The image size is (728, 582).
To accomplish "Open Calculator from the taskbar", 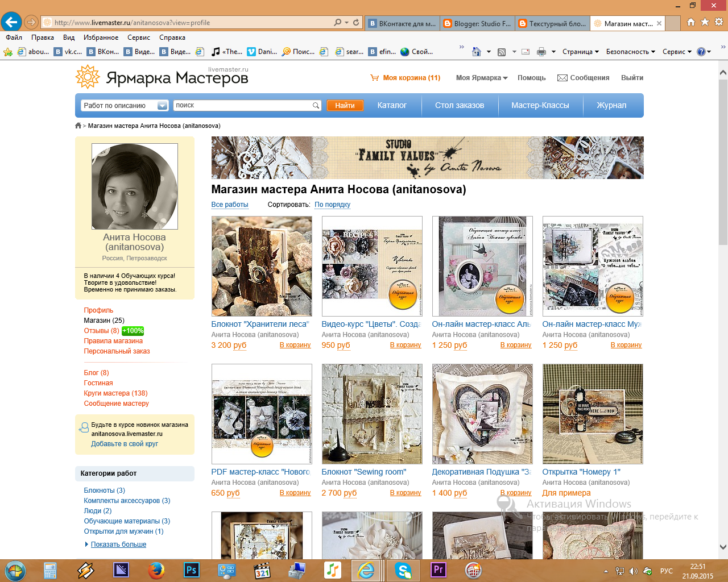I will [x=50, y=570].
